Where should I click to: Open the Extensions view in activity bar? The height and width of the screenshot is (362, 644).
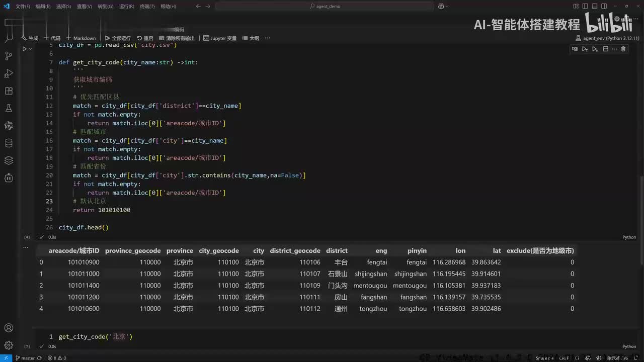[x=9, y=91]
